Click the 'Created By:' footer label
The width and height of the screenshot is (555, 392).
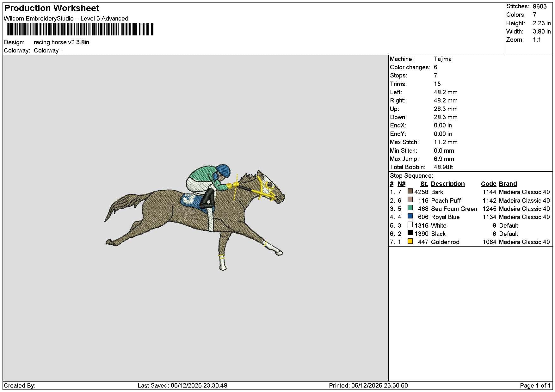20,385
